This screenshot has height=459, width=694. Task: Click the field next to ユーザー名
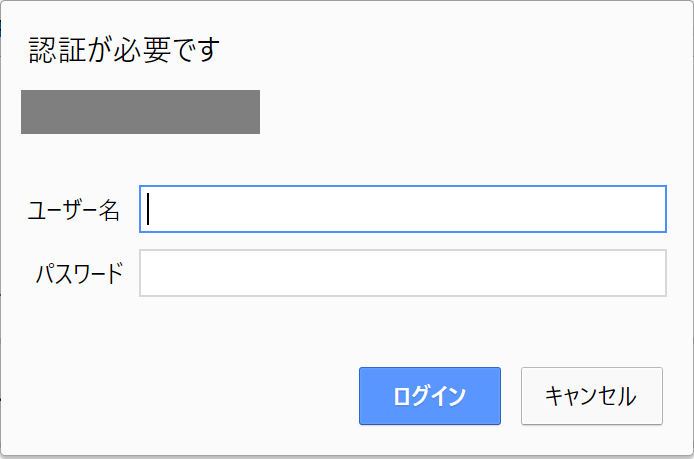tap(402, 209)
